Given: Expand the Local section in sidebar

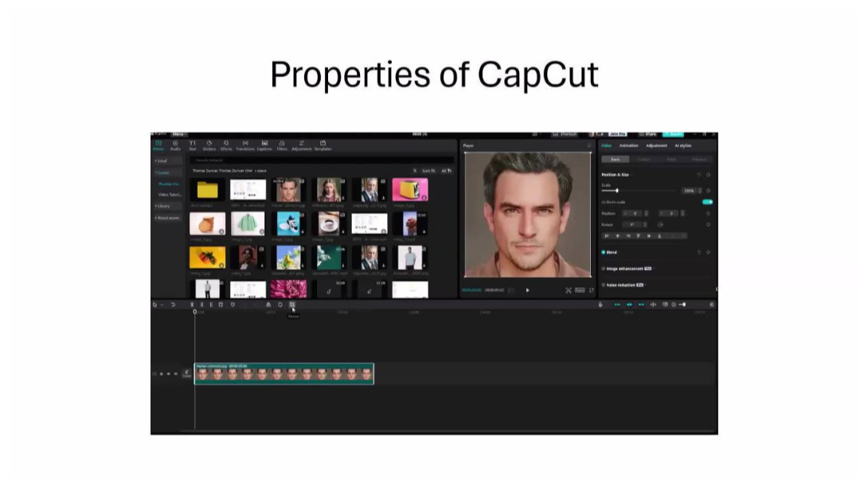Looking at the screenshot, I should tap(168, 161).
